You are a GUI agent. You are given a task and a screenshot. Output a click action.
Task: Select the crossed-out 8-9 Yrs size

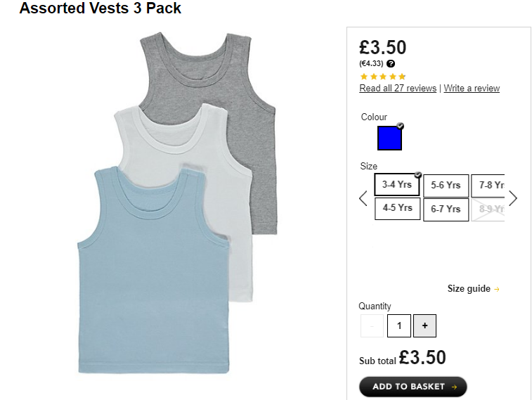click(x=489, y=209)
